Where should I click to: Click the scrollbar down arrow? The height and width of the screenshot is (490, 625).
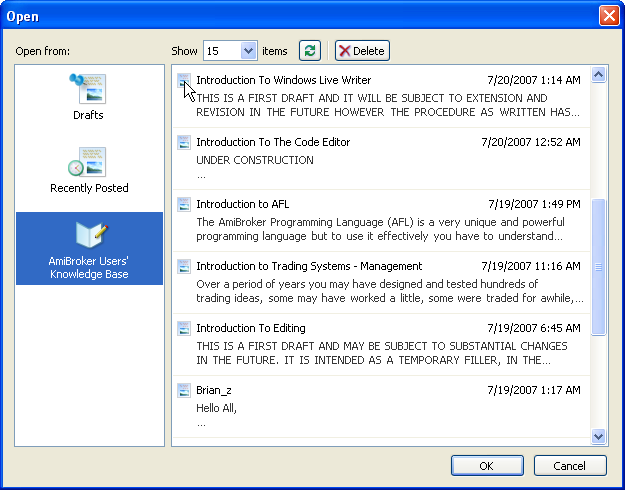pos(599,436)
